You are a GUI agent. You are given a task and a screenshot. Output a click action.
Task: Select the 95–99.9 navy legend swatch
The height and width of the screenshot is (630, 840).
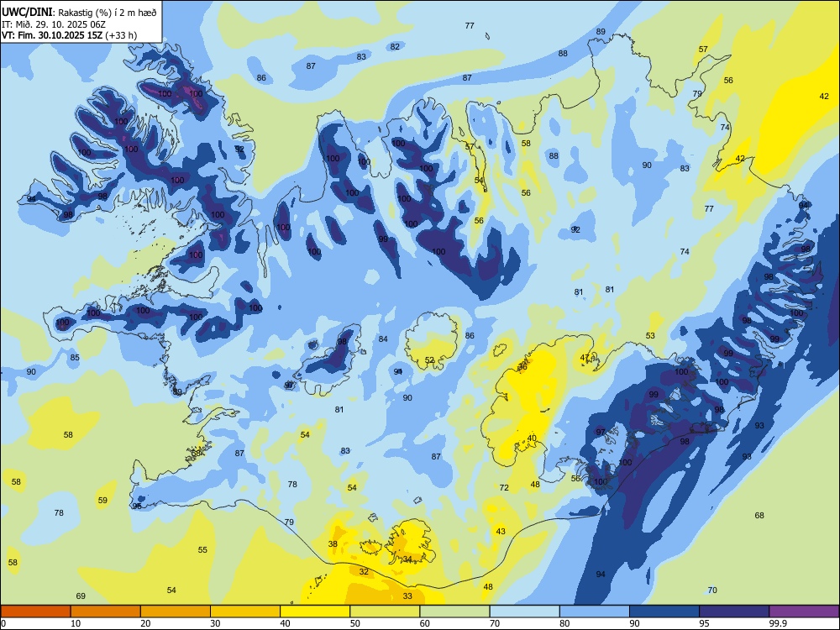pos(734,612)
